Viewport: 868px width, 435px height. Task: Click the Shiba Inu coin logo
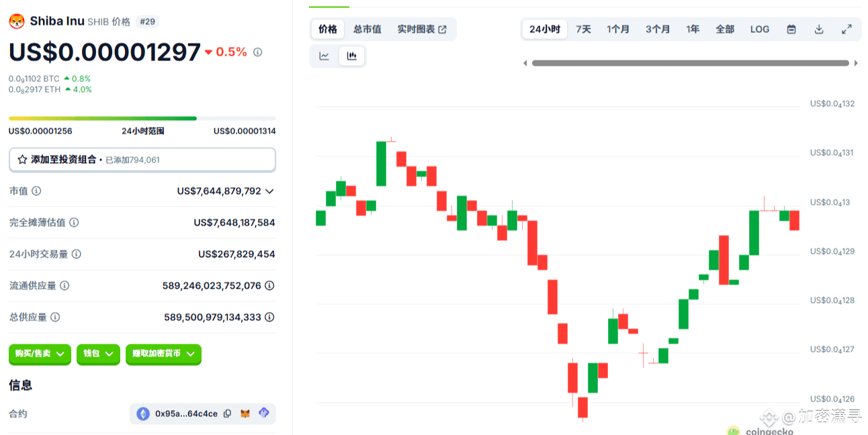tap(16, 21)
